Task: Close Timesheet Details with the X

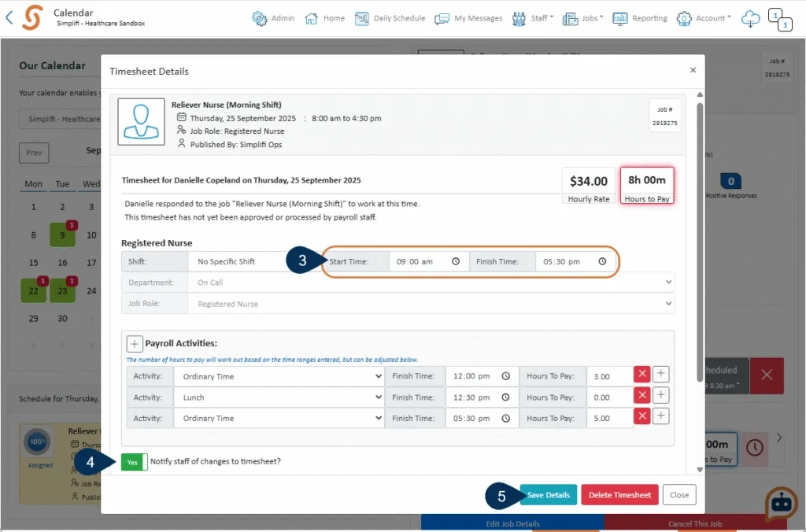Action: (693, 70)
